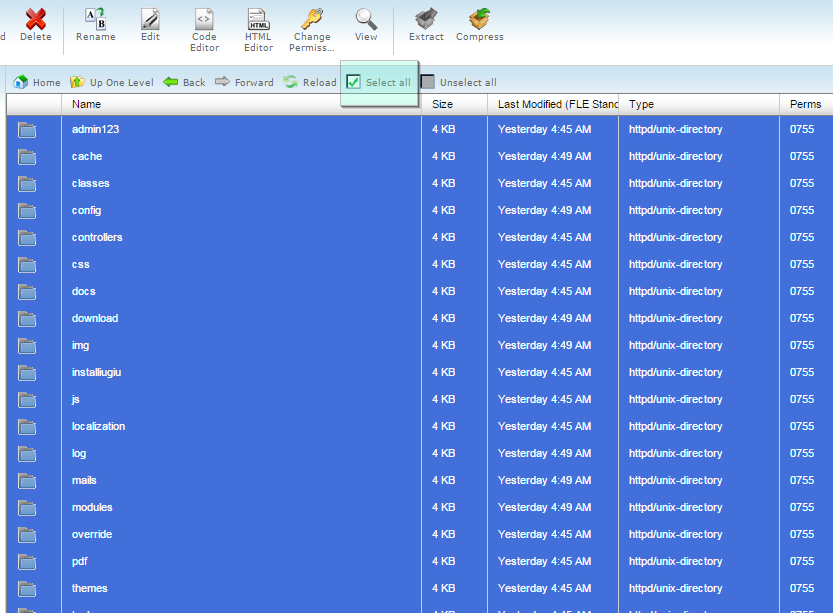Click the Unselect all checkbox
This screenshot has width=833, height=613.
coord(428,82)
